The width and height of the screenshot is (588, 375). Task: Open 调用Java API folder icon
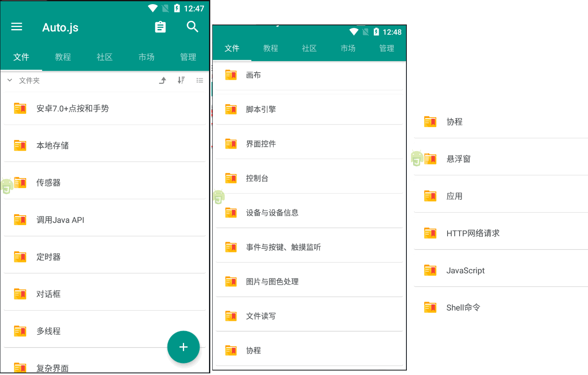[x=20, y=220]
